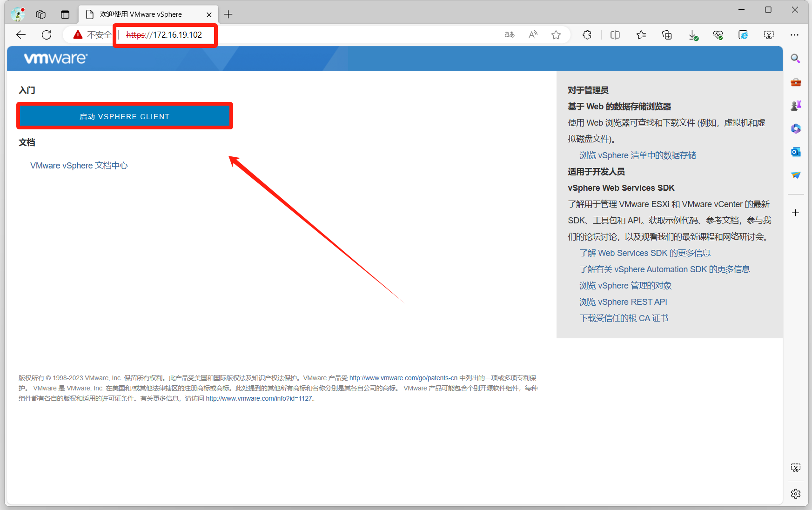Toggle split screen view icon
The width and height of the screenshot is (812, 510).
[x=615, y=35]
